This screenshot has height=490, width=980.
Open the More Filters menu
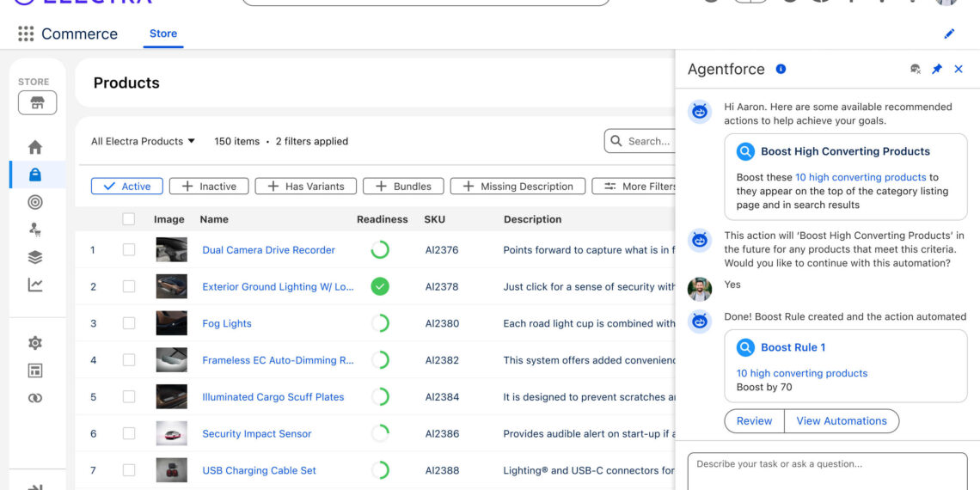click(x=634, y=187)
